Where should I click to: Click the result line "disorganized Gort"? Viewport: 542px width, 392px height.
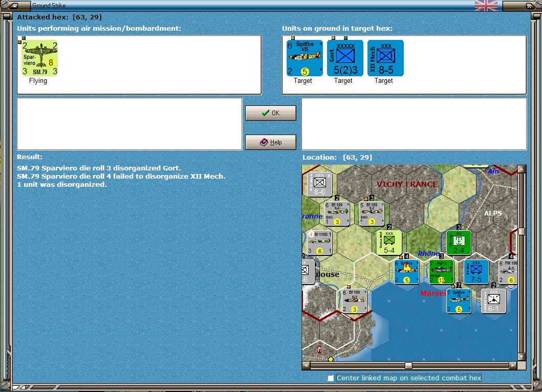tap(99, 168)
